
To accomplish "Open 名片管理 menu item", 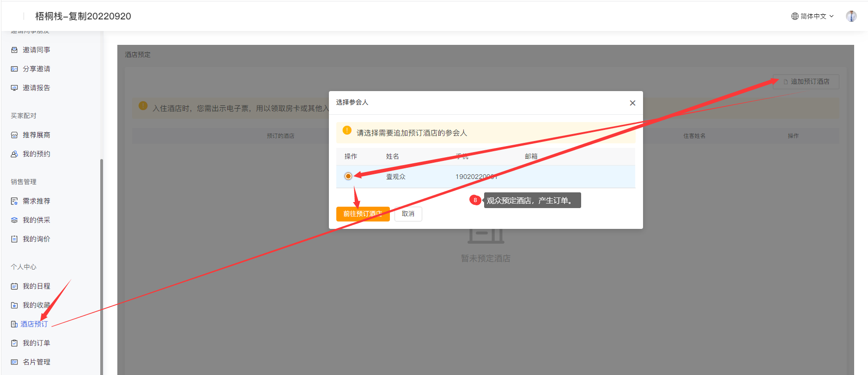I will tap(36, 362).
